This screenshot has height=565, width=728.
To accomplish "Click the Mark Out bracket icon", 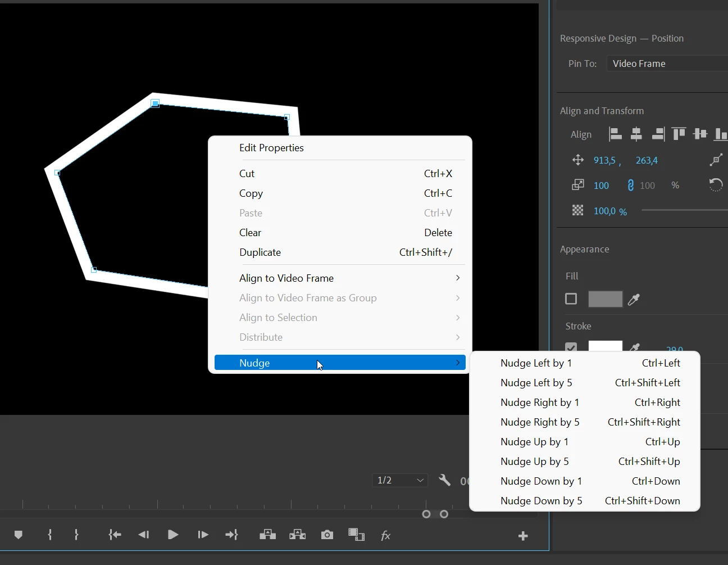I will click(76, 535).
